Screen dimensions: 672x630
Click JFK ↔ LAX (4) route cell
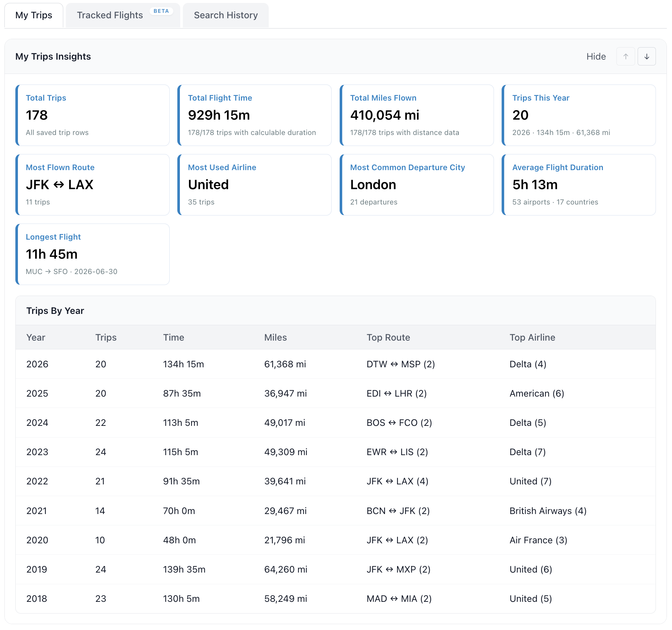coord(397,481)
